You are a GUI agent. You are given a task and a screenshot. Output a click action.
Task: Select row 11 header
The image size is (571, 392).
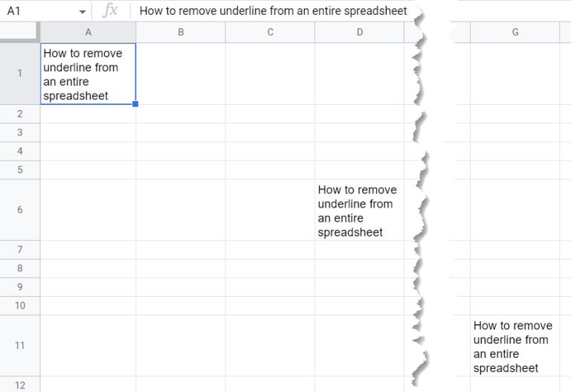pyautogui.click(x=19, y=345)
